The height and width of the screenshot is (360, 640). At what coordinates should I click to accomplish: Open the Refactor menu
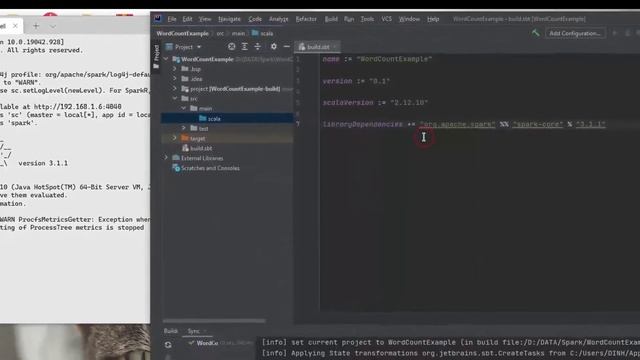point(306,19)
